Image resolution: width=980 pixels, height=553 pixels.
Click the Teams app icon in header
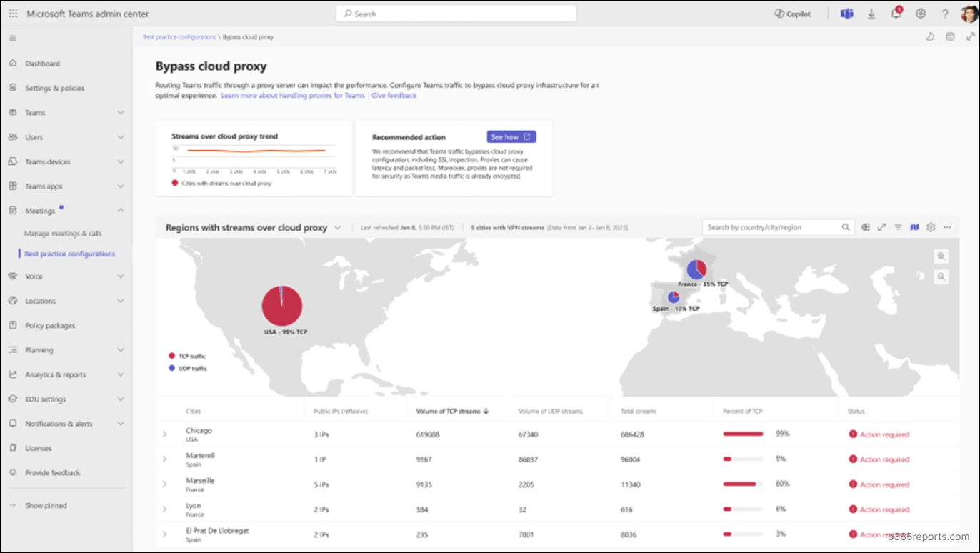coord(847,14)
